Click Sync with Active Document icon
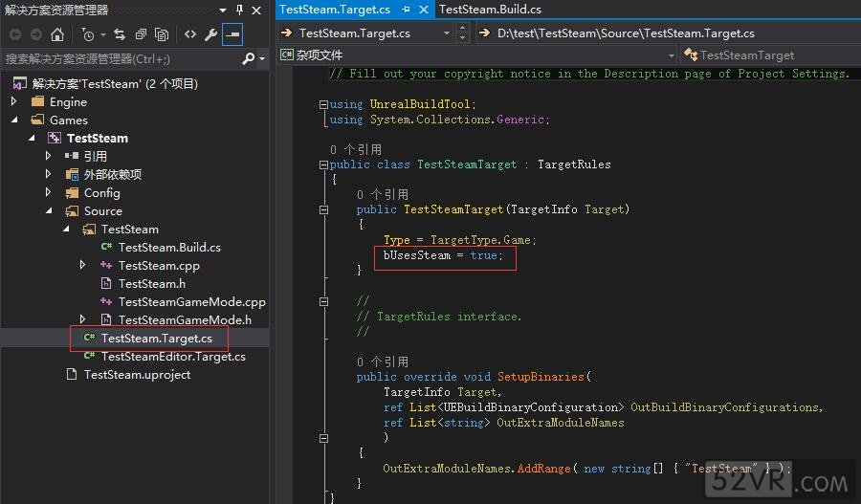 tap(120, 34)
